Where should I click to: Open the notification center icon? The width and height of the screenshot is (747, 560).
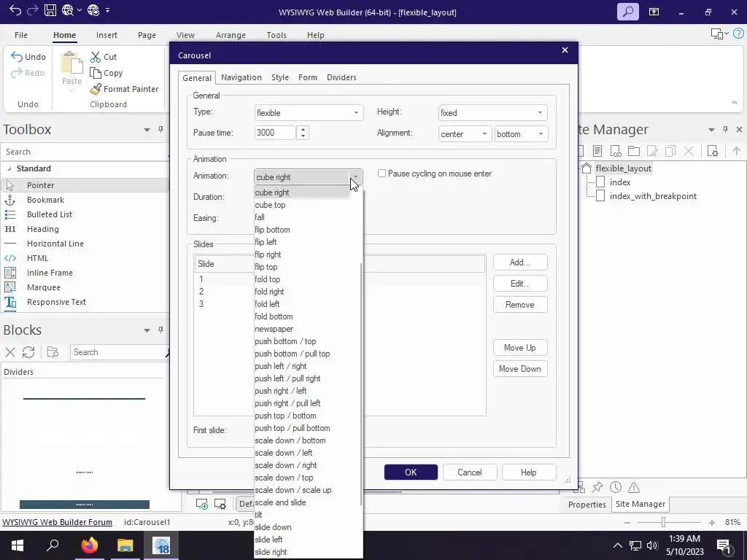tap(724, 545)
